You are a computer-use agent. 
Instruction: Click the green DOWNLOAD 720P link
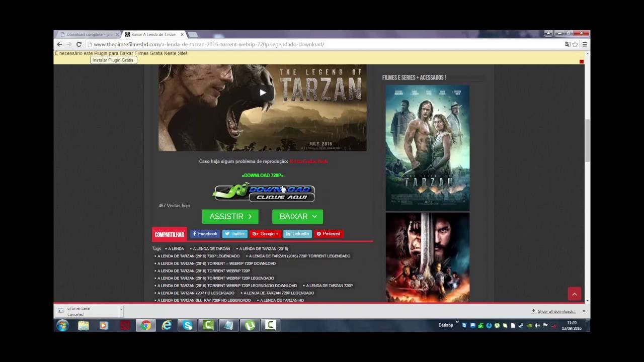coord(262,175)
